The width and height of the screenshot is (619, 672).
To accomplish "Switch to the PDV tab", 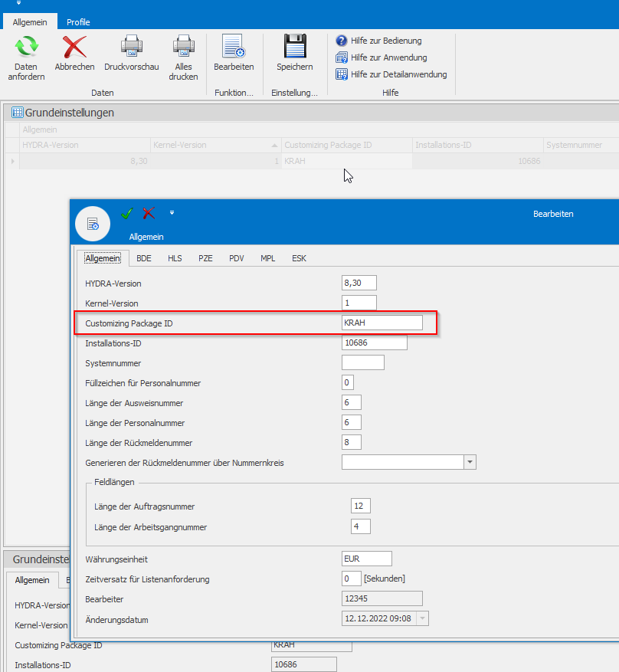I will tap(237, 258).
